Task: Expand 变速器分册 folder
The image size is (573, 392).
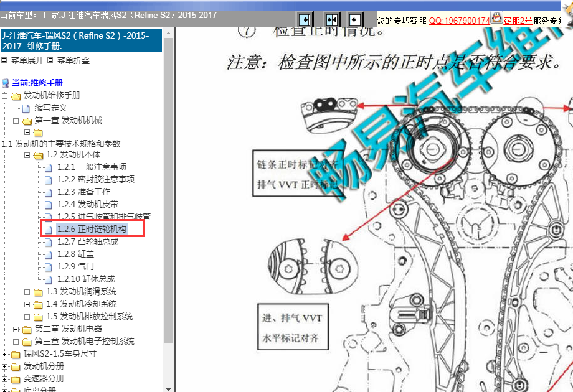Action: tap(4, 379)
